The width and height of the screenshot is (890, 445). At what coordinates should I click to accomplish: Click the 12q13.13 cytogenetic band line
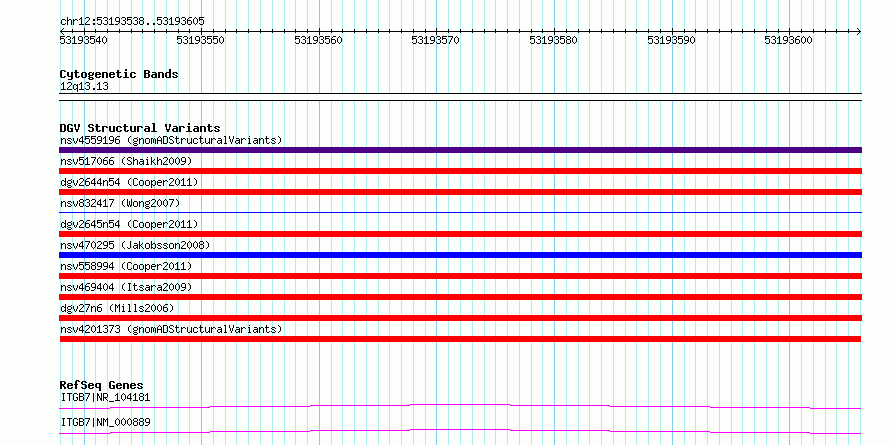point(460,96)
